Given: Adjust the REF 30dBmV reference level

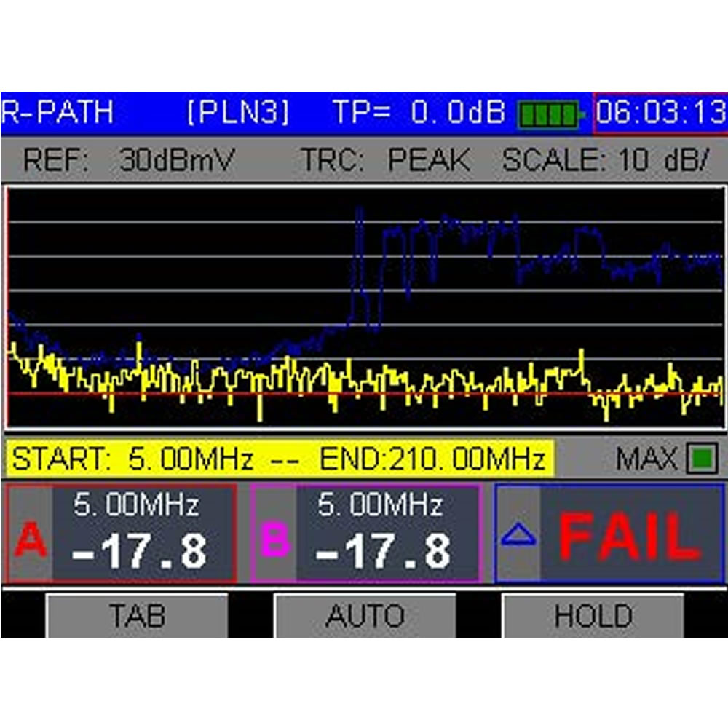Looking at the screenshot, I should 129,160.
